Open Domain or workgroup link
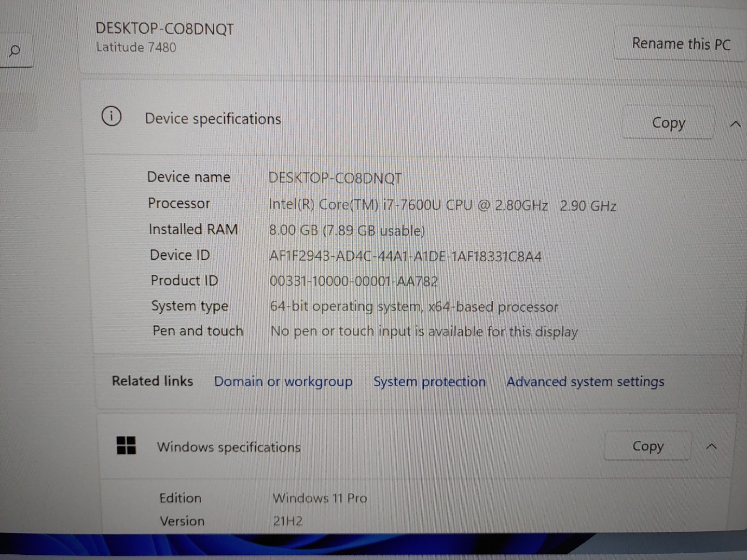The image size is (747, 560). (x=283, y=382)
